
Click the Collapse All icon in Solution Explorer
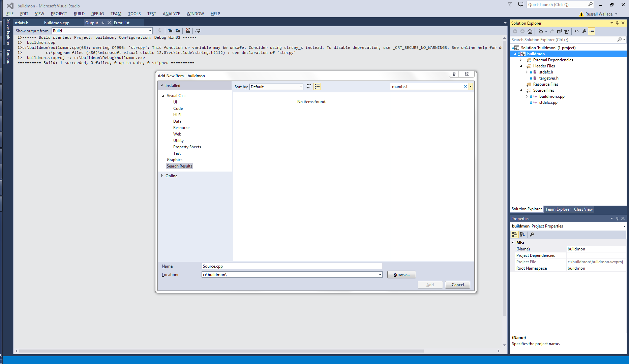(559, 31)
